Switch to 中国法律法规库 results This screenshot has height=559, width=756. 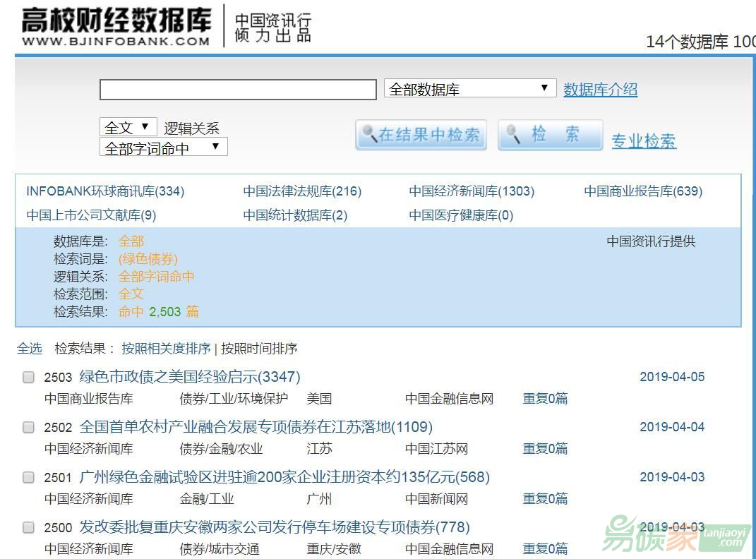click(x=302, y=191)
